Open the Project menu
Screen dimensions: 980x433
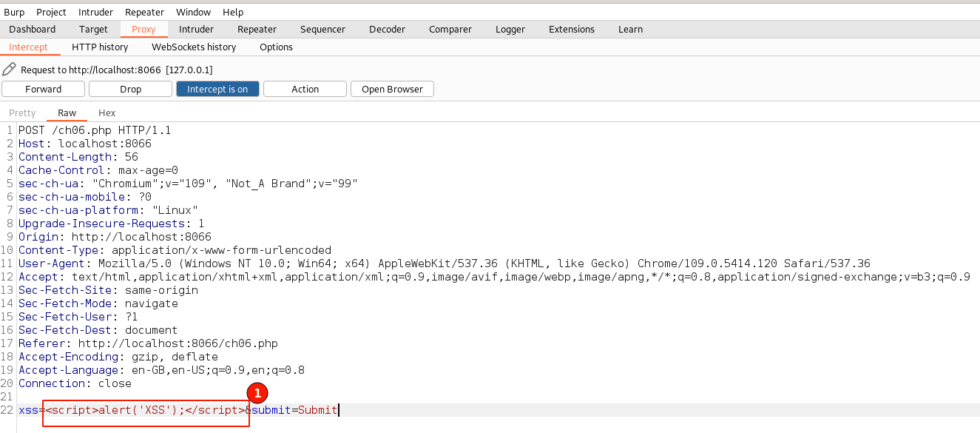[51, 12]
